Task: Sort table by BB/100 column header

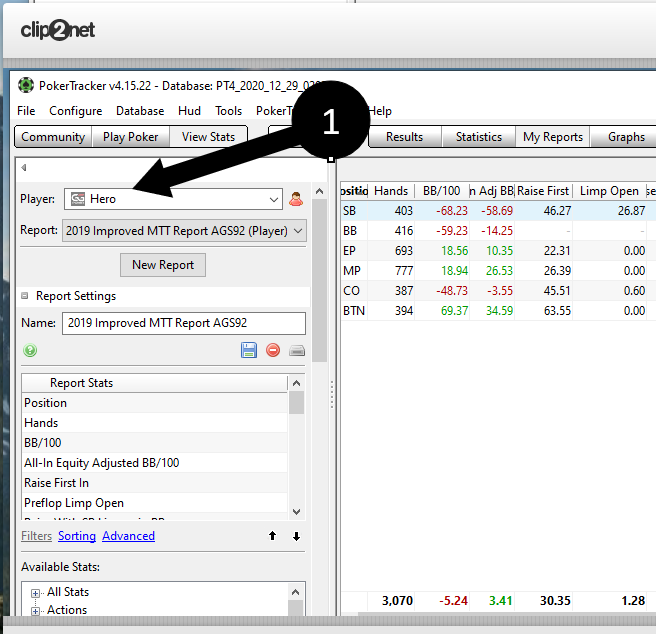Action: point(442,191)
